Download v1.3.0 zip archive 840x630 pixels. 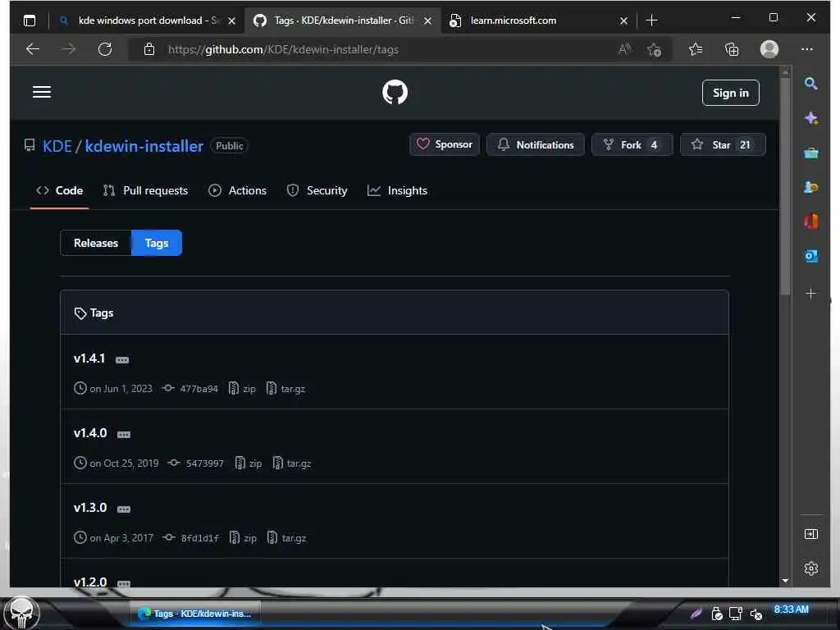click(243, 538)
